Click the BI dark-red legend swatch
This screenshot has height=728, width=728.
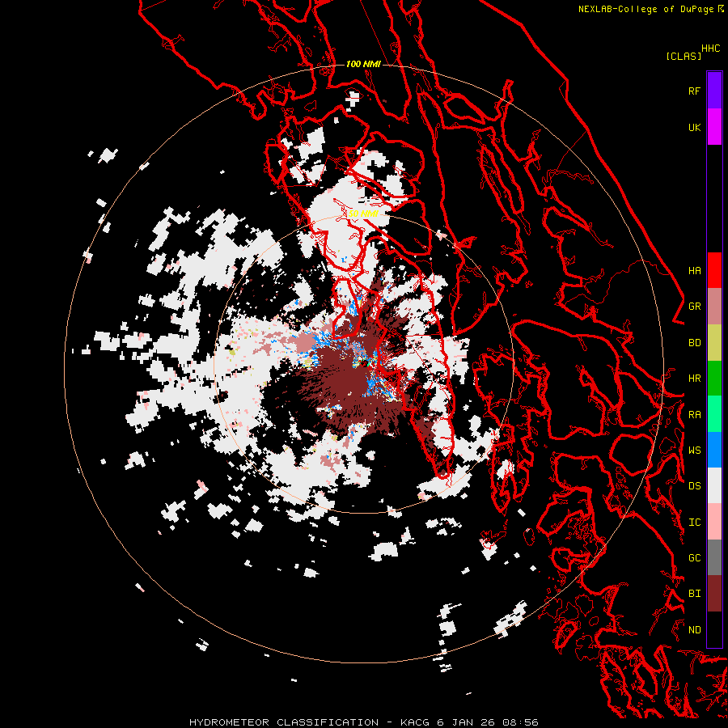tap(714, 594)
